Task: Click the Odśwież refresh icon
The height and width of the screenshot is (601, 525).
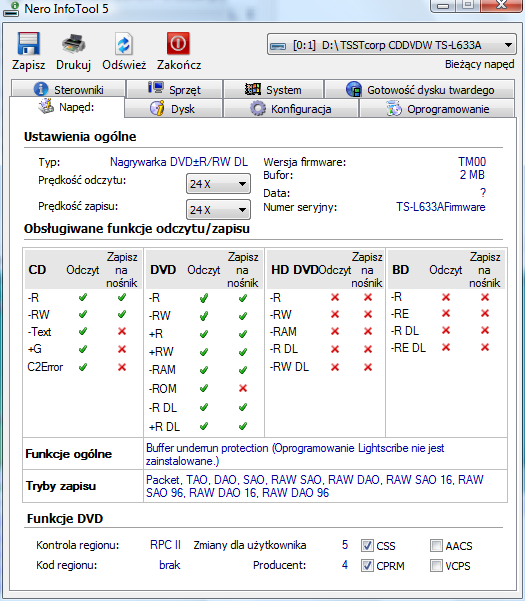Action: click(x=124, y=44)
